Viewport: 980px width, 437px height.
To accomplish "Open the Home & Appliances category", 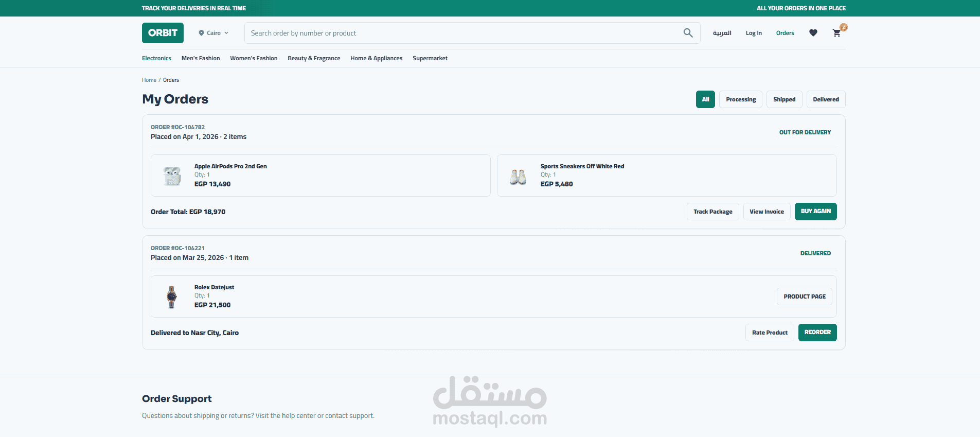I will pyautogui.click(x=377, y=58).
